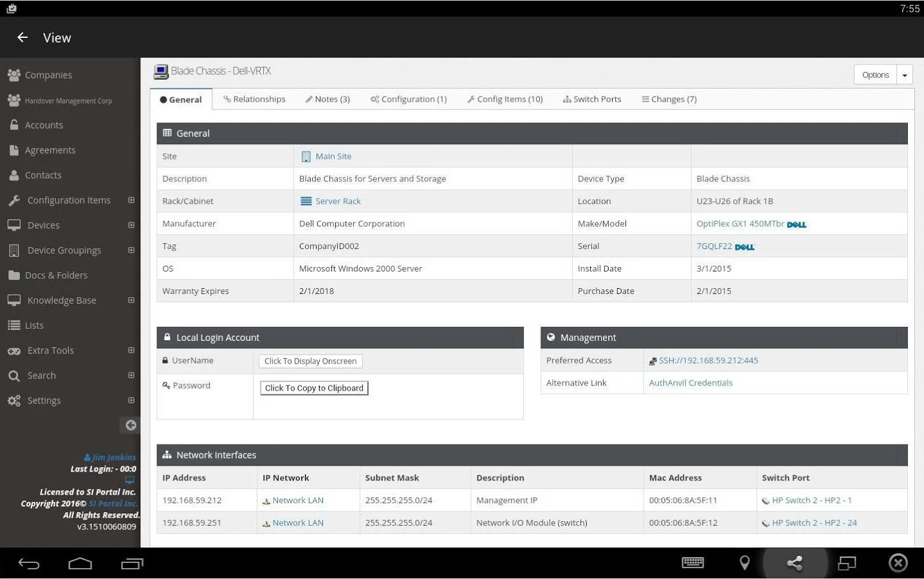Expand Extra Tools plus box
The image size is (924, 579).
tap(131, 351)
